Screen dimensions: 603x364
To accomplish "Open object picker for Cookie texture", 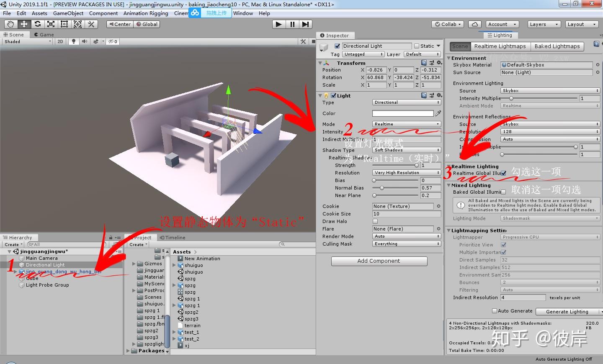I will (438, 206).
